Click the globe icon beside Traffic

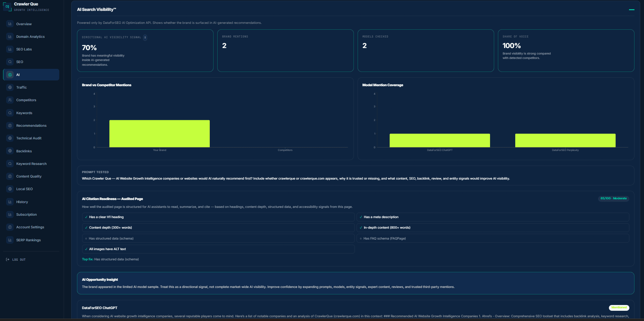point(10,87)
